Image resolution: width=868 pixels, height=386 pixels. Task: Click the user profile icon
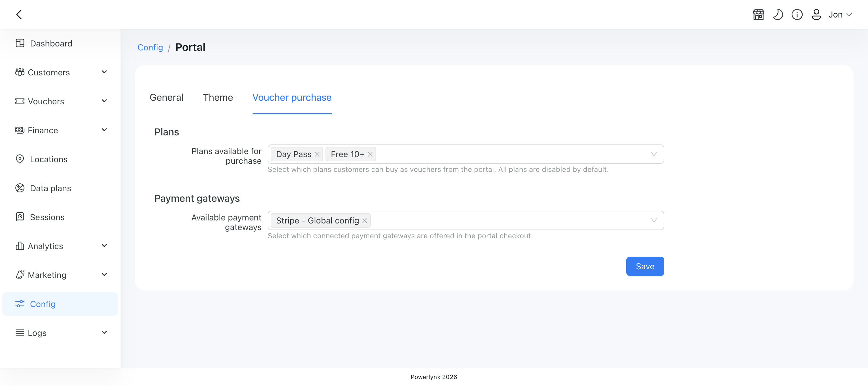[816, 14]
